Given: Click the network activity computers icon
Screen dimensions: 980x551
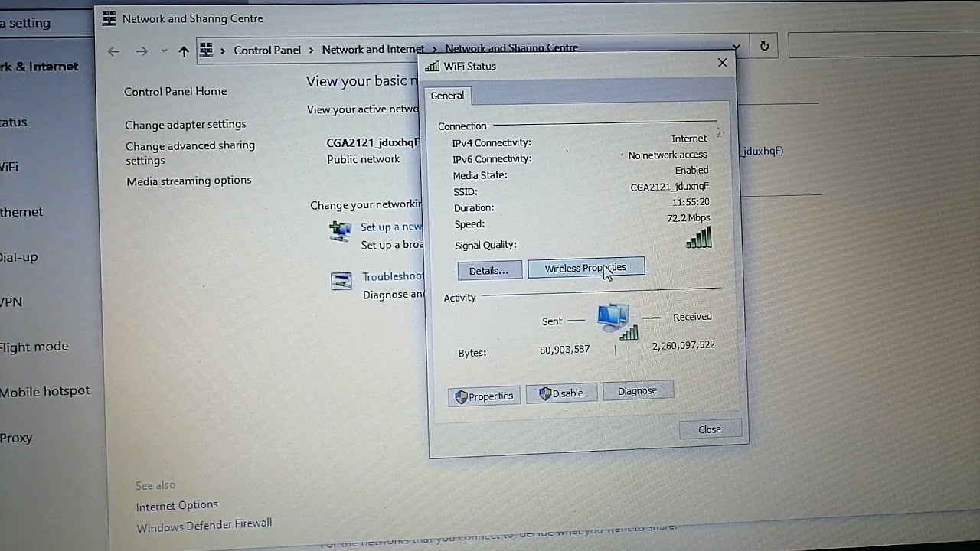Looking at the screenshot, I should (617, 321).
